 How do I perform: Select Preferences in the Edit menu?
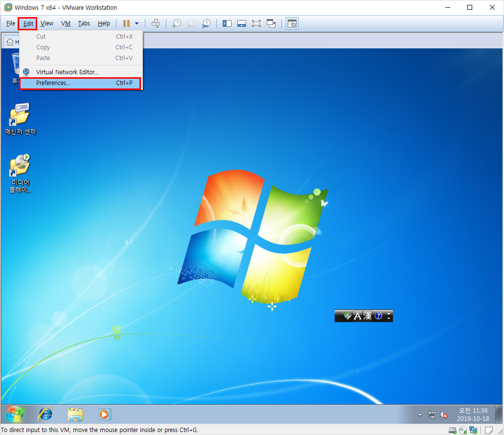tap(80, 83)
